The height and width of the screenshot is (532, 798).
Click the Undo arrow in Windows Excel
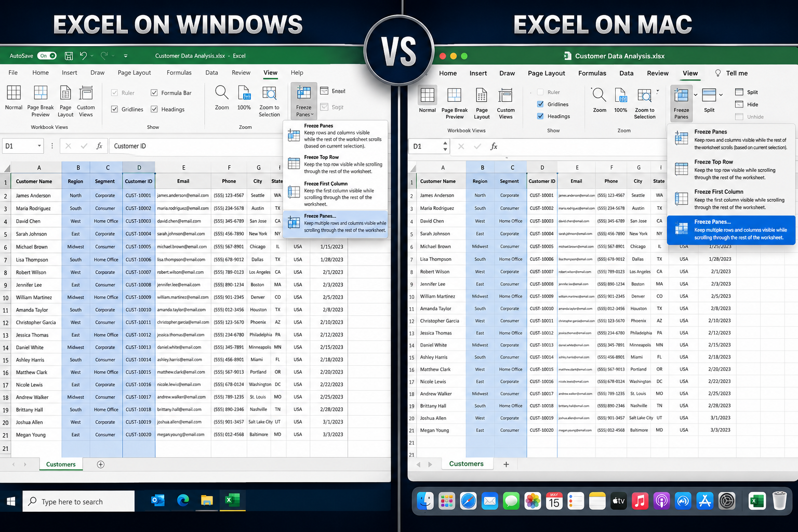pos(83,56)
